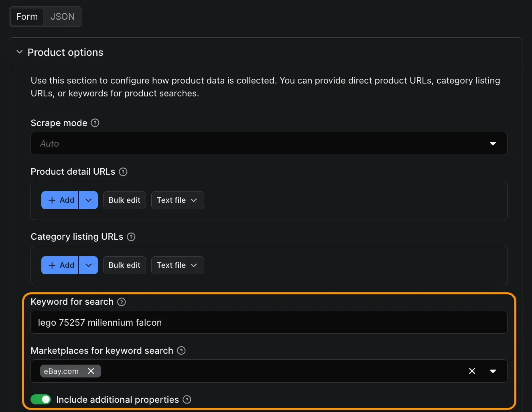Screen dimensions: 532x412
Task: Open Add options arrow under Category listing URLs
Action: pos(89,265)
